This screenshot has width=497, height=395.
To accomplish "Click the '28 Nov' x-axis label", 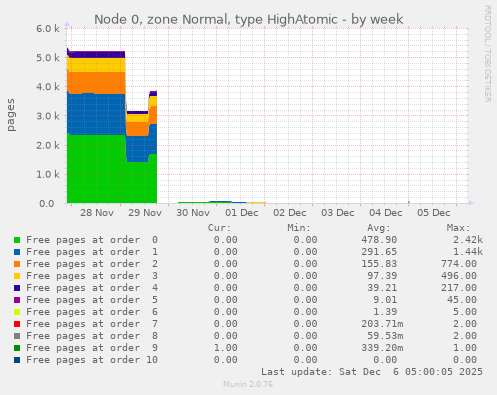I will click(x=97, y=213).
